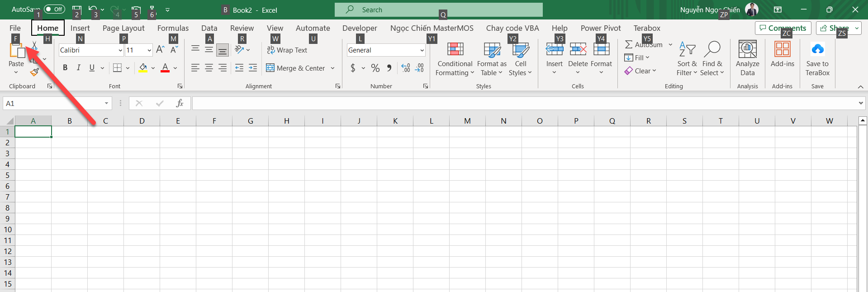Image resolution: width=868 pixels, height=292 pixels.
Task: Click the Fill Color yellow bucket
Action: [143, 68]
